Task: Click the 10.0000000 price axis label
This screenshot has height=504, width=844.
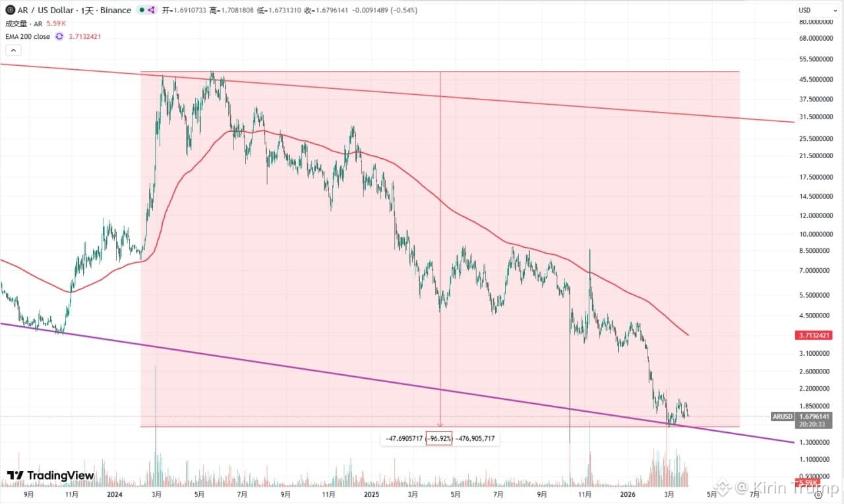Action: [x=817, y=235]
